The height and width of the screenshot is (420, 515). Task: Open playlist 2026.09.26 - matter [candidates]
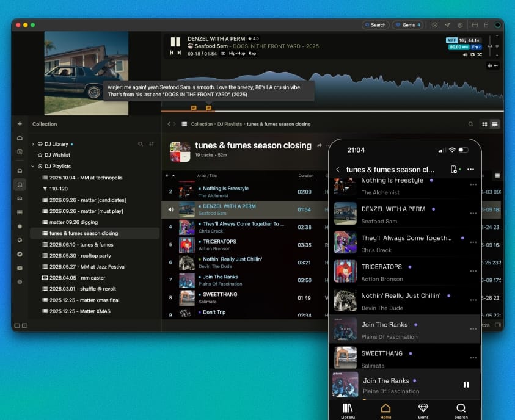(x=84, y=200)
